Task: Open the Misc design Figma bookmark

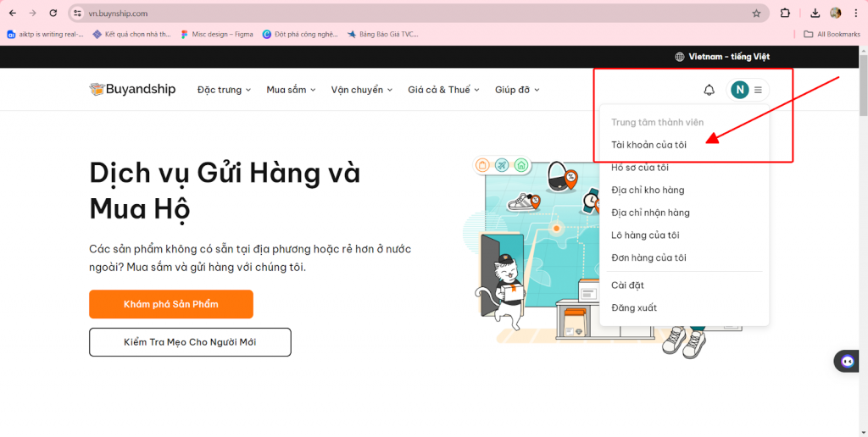Action: point(217,34)
